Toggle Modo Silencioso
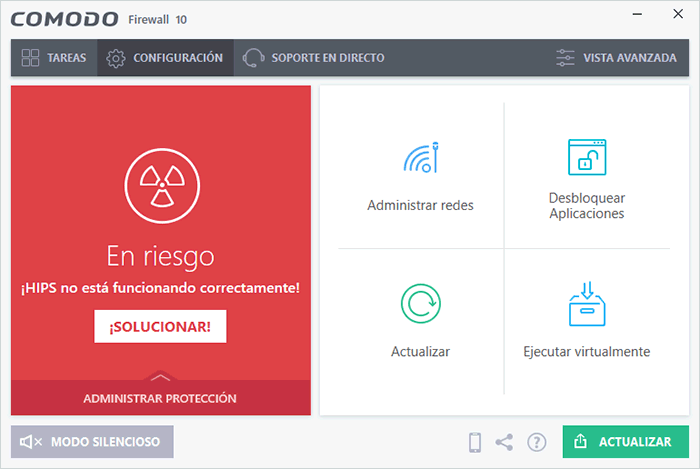700x469 pixels. [x=92, y=442]
